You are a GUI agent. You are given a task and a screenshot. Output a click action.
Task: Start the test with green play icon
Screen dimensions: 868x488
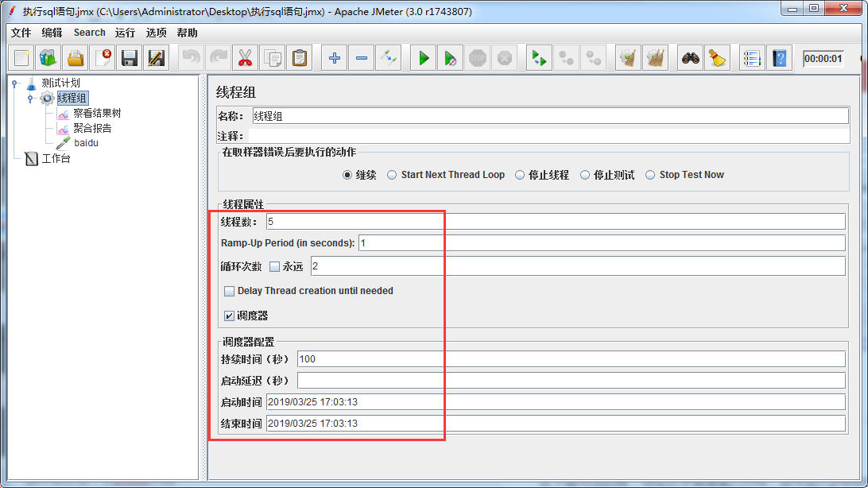pos(424,58)
